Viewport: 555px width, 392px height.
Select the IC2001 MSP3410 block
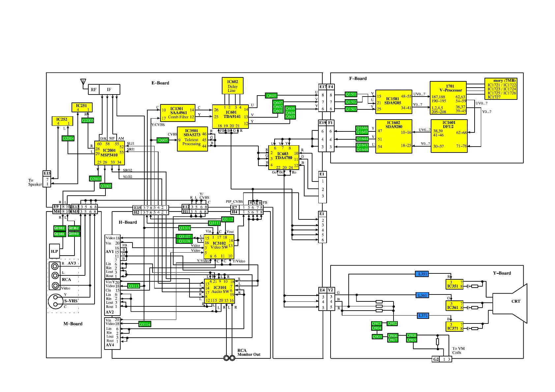pyautogui.click(x=109, y=153)
